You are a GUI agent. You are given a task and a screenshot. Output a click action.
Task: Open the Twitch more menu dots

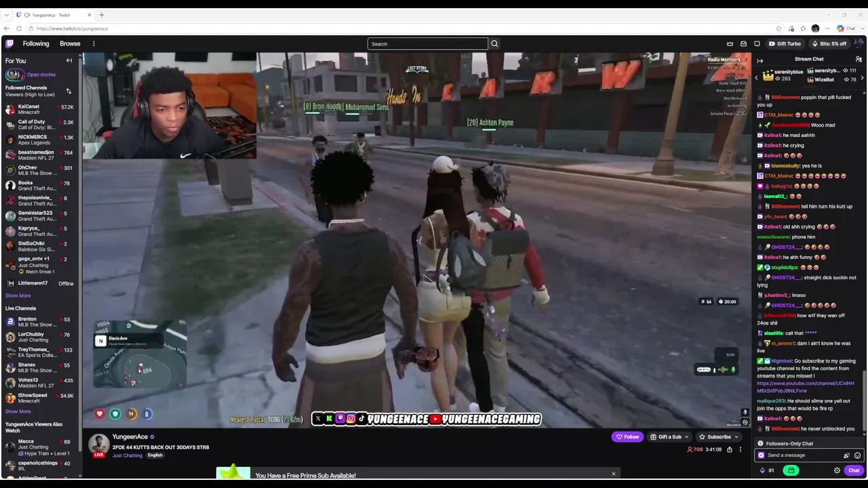[94, 43]
